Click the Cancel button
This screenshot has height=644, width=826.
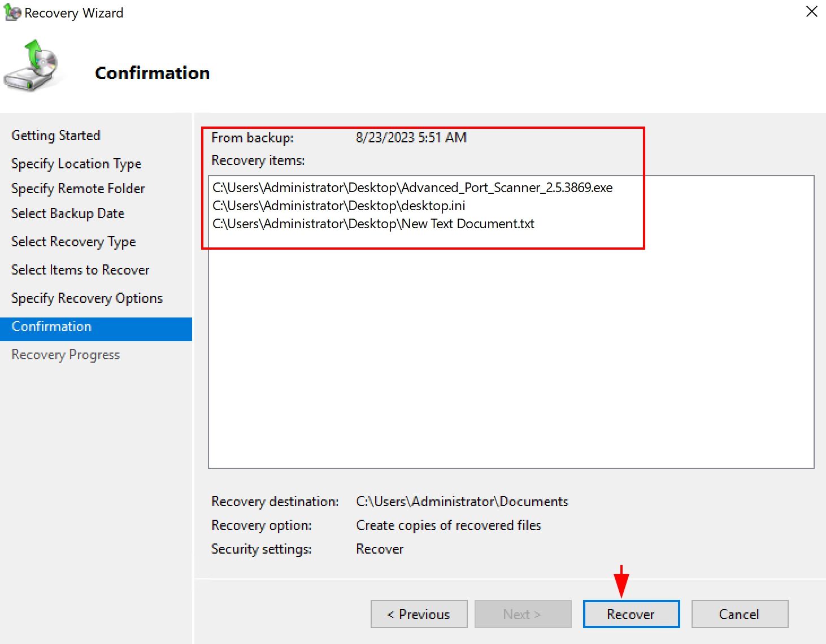(x=739, y=614)
